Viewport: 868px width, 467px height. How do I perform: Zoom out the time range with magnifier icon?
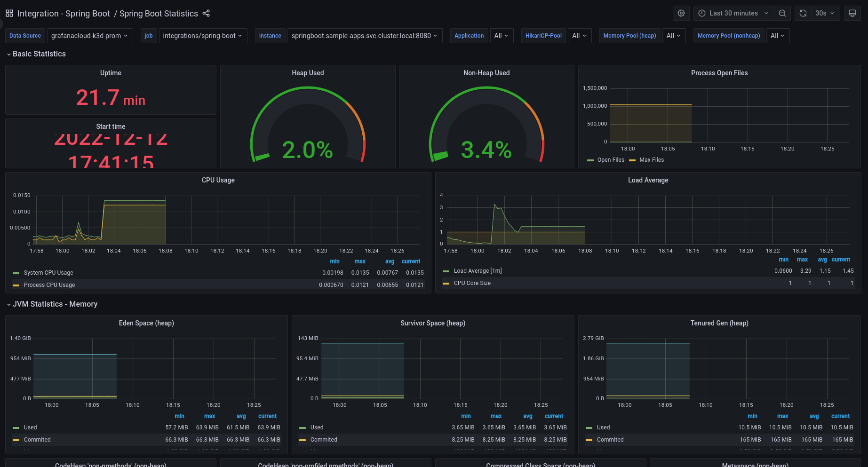782,13
